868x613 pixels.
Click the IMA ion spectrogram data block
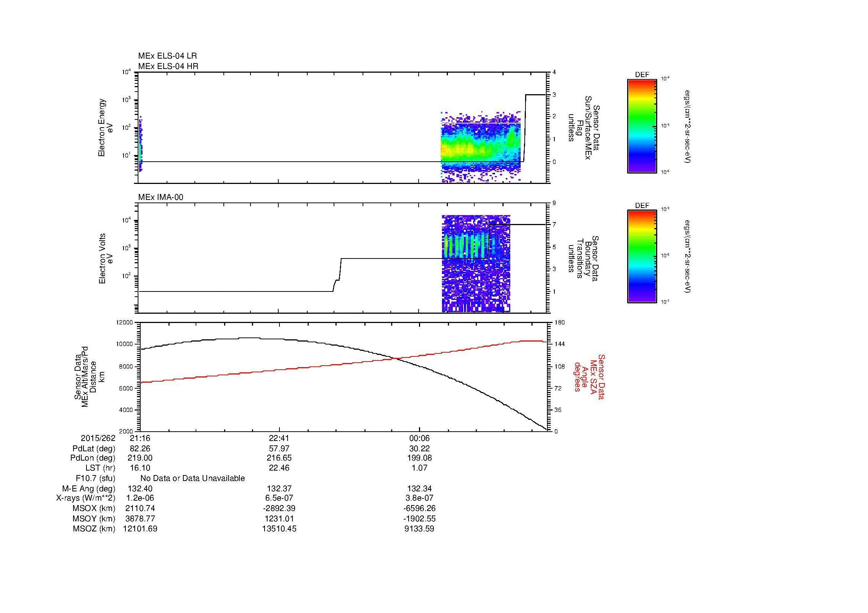476,264
